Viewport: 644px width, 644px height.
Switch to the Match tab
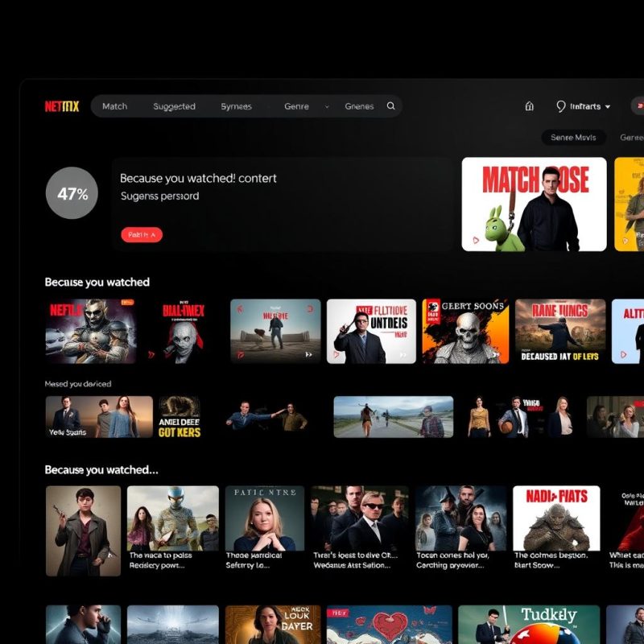pos(114,105)
